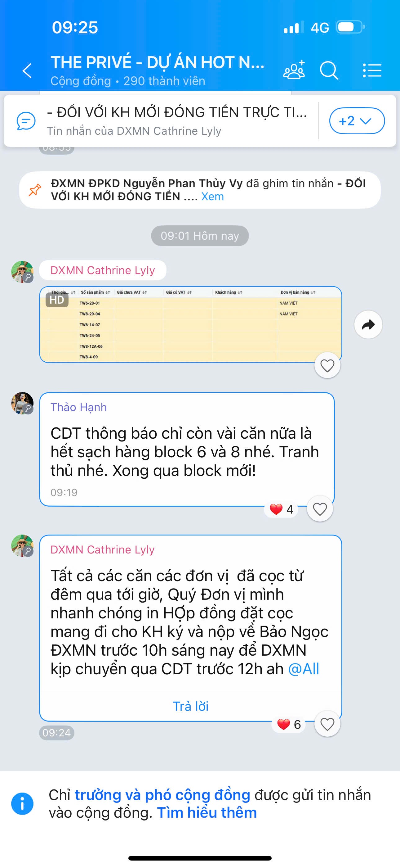The width and height of the screenshot is (400, 868).
Task: Open search in conversation
Action: click(x=329, y=70)
